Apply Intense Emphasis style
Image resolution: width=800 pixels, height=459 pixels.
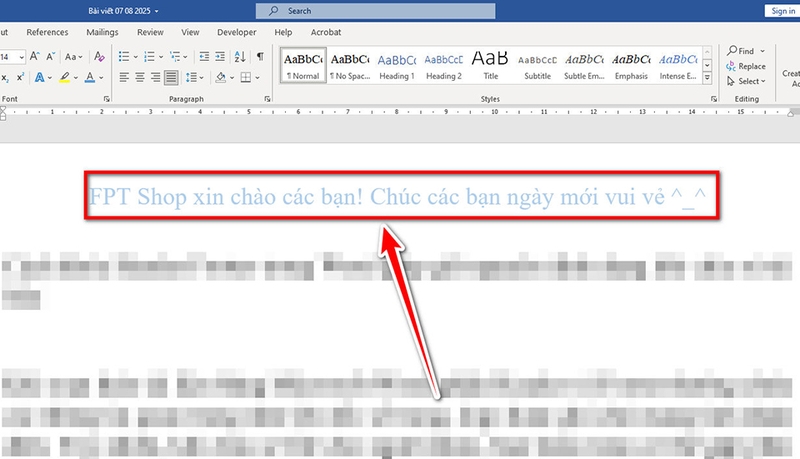(678, 65)
